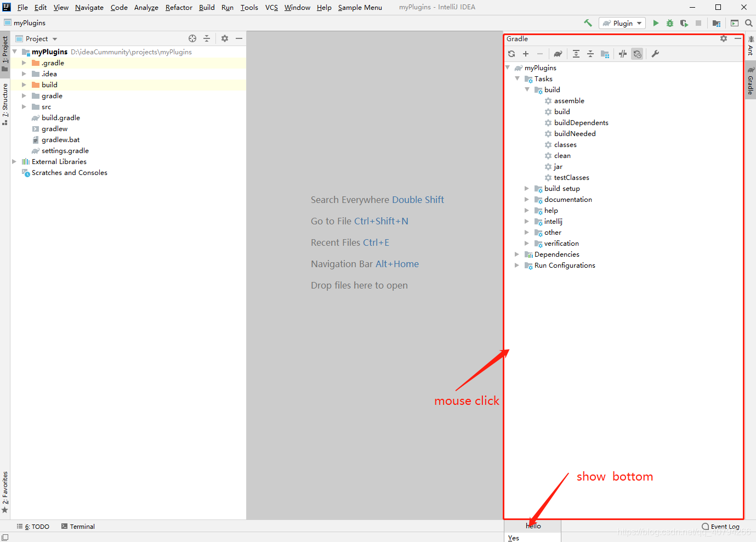Collapse all in the Project panel
The image size is (756, 542).
(207, 38)
